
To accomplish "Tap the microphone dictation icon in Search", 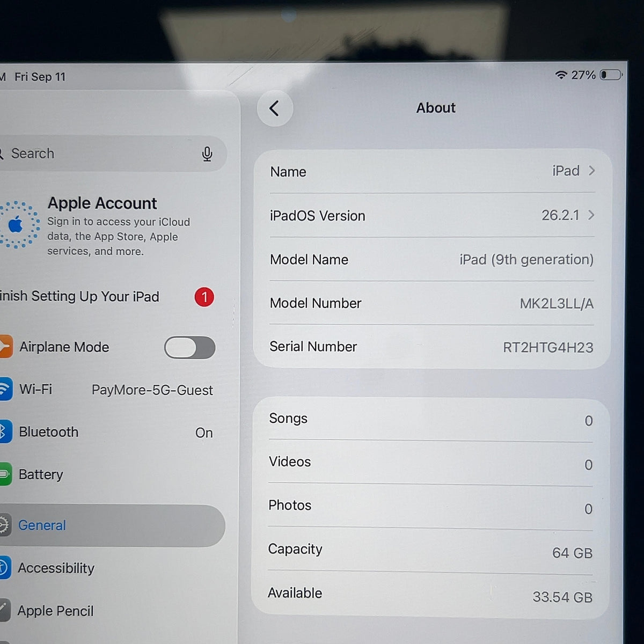I will coord(207,154).
